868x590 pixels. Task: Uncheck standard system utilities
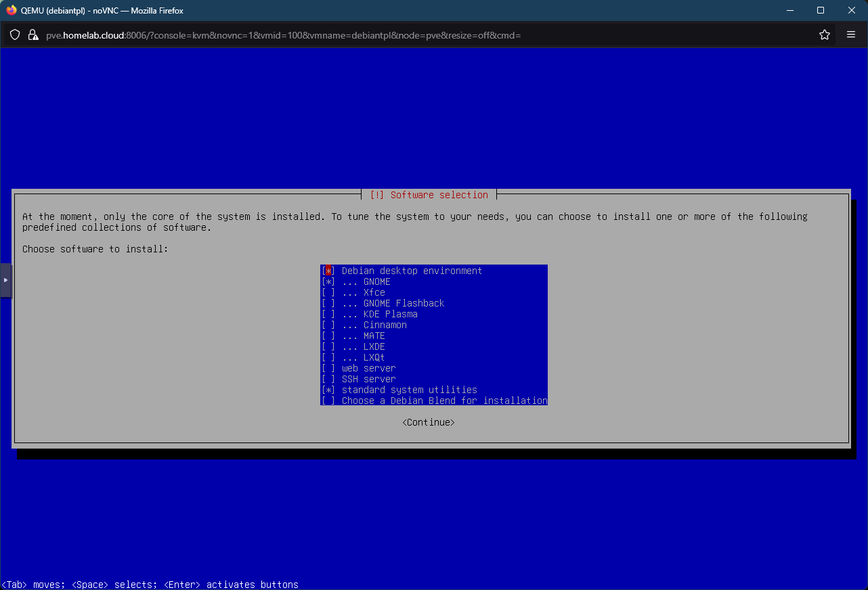(328, 390)
